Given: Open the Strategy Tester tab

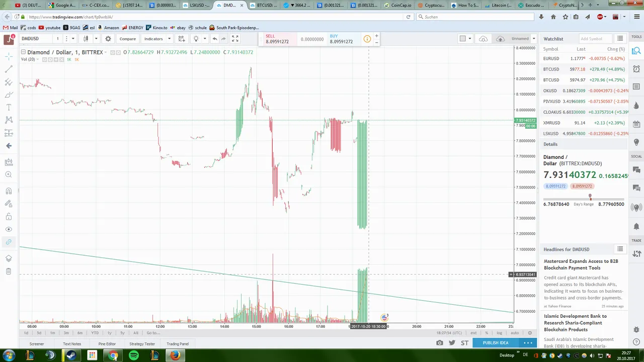Looking at the screenshot, I should point(142,344).
